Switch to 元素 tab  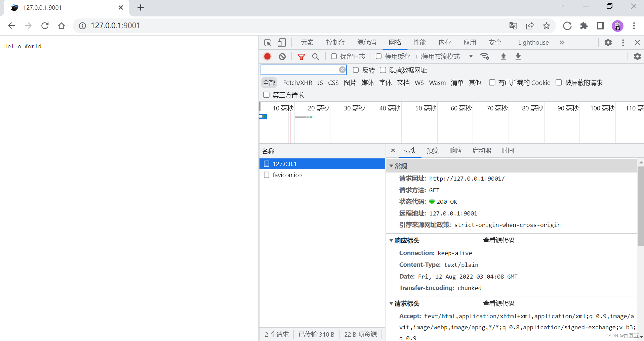pyautogui.click(x=307, y=43)
